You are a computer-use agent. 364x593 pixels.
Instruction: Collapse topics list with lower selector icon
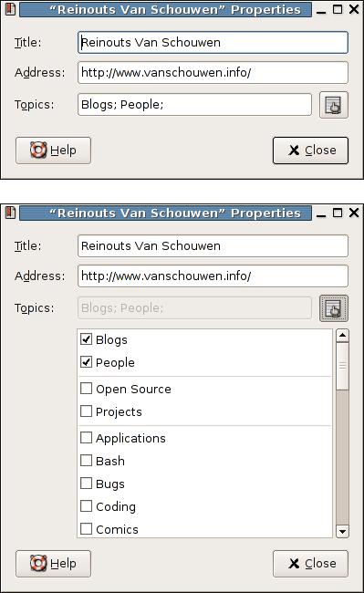coord(333,308)
